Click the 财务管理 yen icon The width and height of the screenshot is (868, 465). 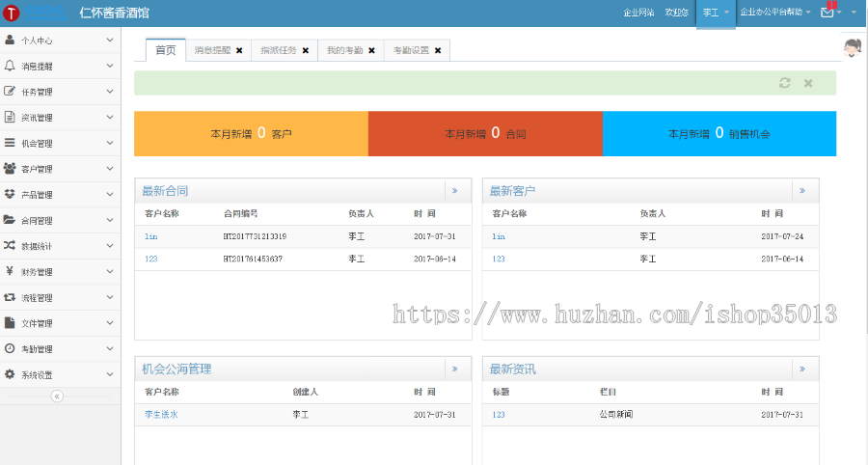pyautogui.click(x=10, y=271)
